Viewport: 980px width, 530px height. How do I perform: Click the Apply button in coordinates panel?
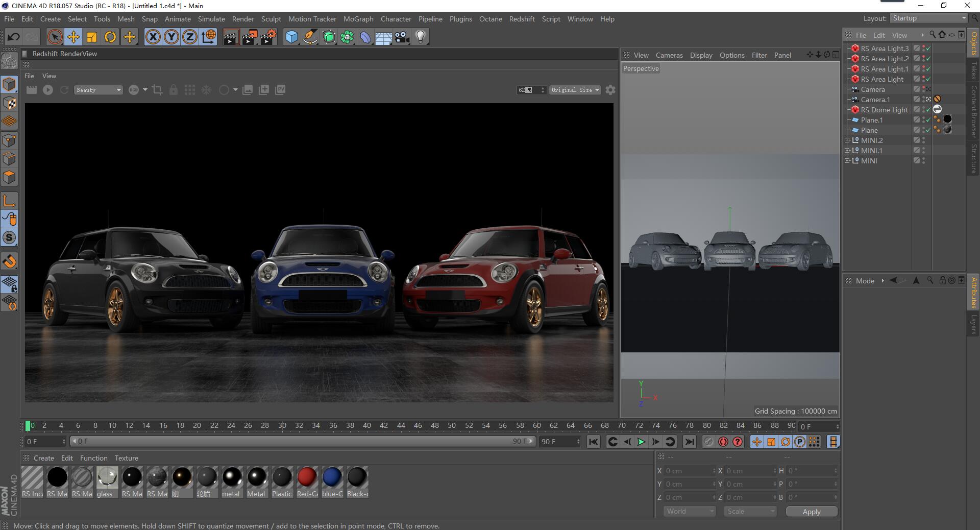click(811, 512)
